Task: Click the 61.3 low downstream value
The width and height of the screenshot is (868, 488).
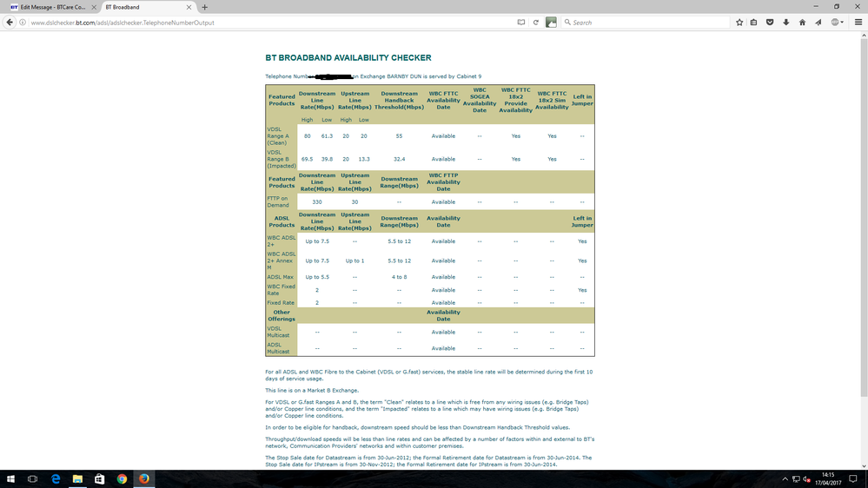Action: click(x=328, y=136)
